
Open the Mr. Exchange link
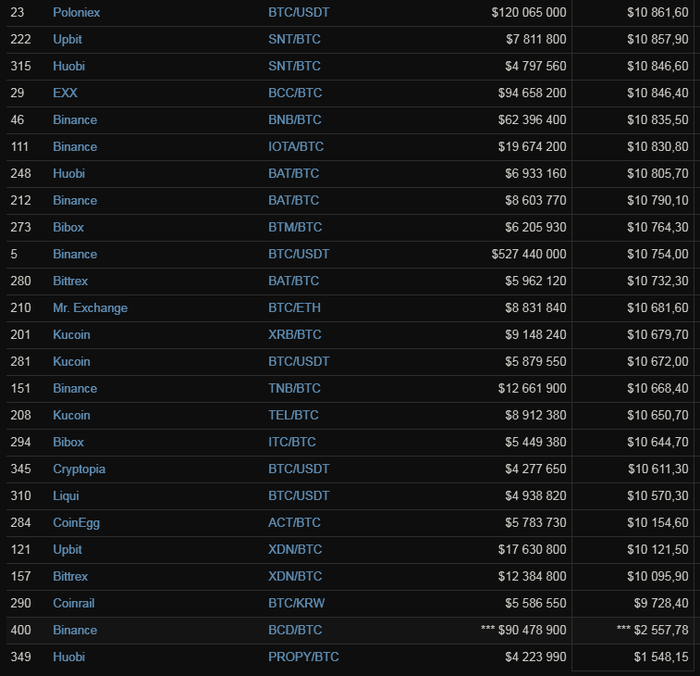[90, 308]
